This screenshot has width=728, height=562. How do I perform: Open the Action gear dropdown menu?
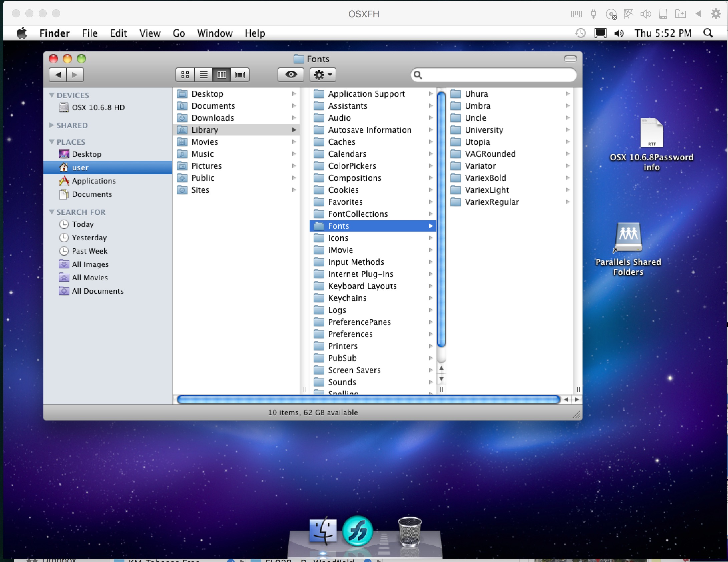pyautogui.click(x=323, y=74)
